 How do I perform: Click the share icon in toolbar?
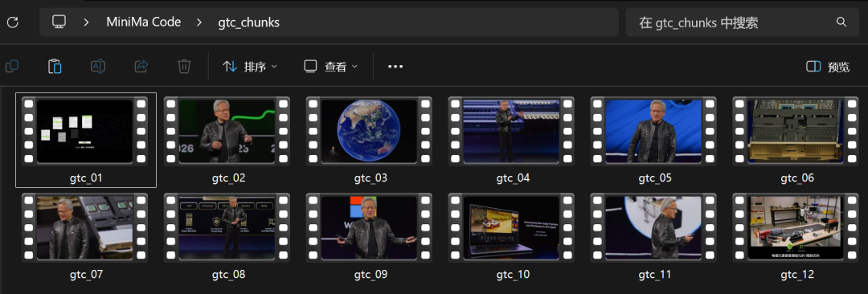(141, 67)
